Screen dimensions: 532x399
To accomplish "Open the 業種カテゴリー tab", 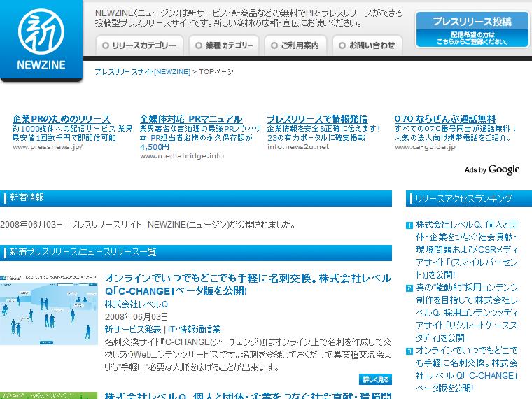I will coord(224,45).
